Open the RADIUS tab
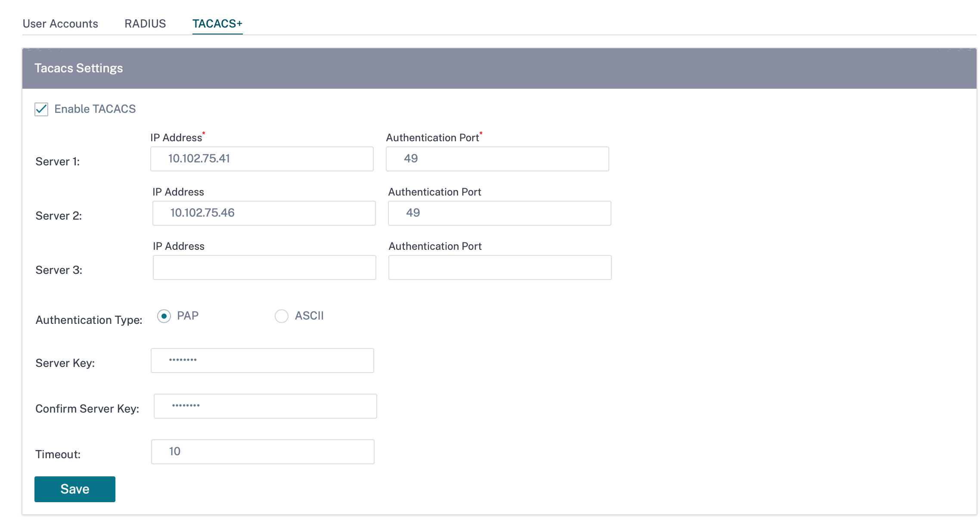Image resolution: width=980 pixels, height=522 pixels. [145, 24]
